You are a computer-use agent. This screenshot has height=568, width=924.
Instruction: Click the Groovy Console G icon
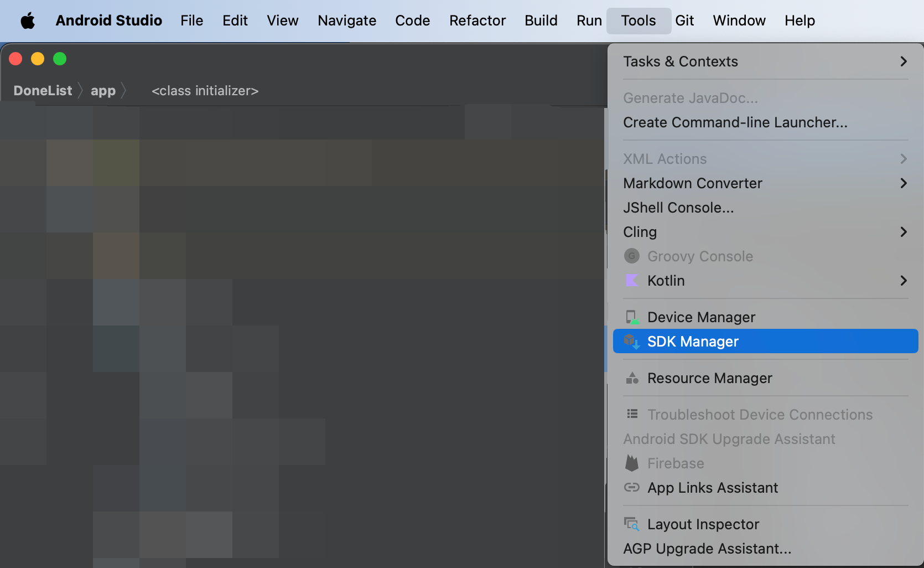click(x=632, y=256)
